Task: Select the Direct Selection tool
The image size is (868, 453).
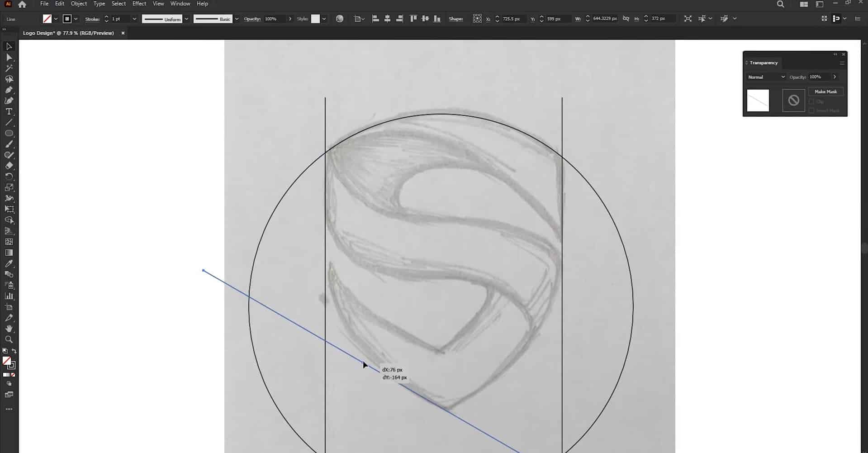Action: (x=9, y=57)
